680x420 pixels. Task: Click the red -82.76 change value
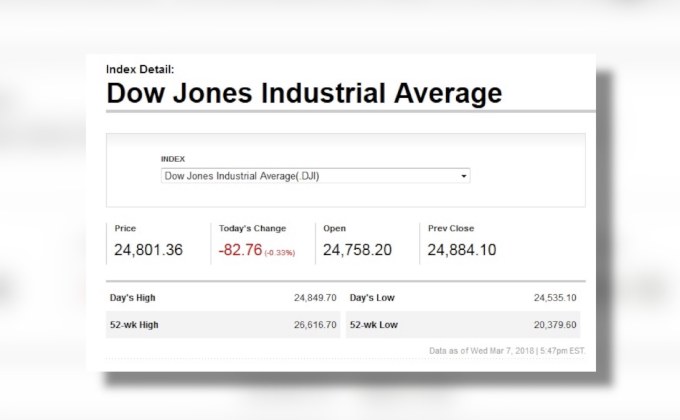click(x=240, y=250)
